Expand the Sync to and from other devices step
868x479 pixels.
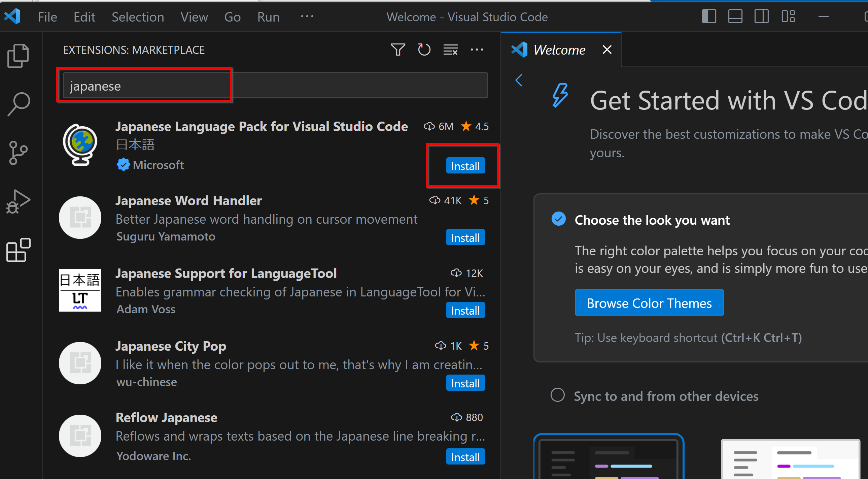pos(666,396)
